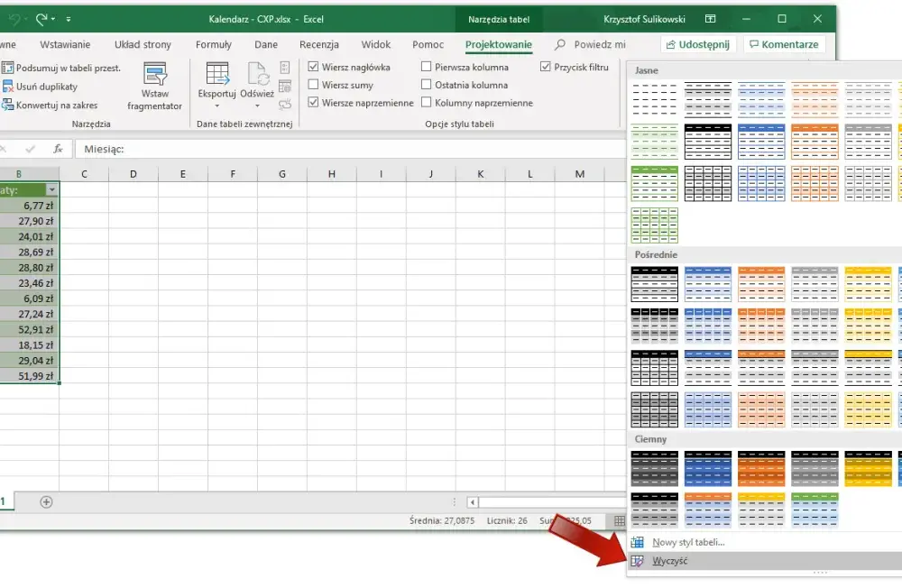The image size is (902, 588).
Task: Click the Komentarze button
Action: 784,44
